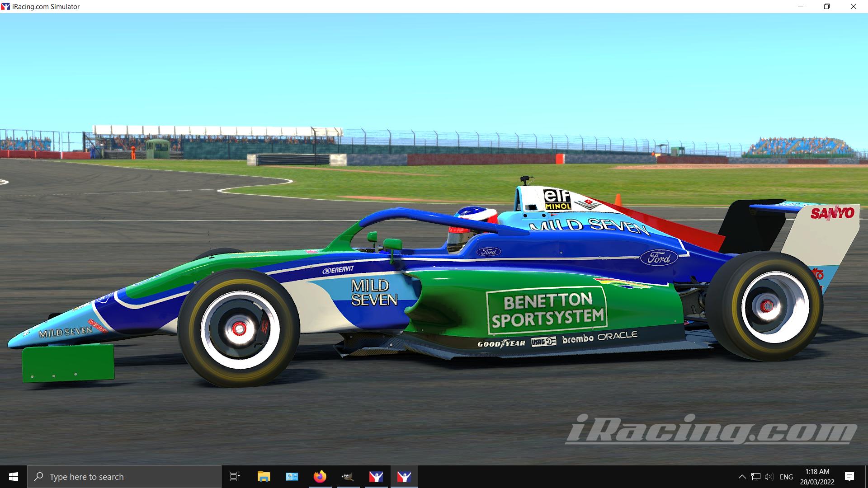Minimize the iRacing Simulator window
The width and height of the screenshot is (868, 488).
coord(801,6)
